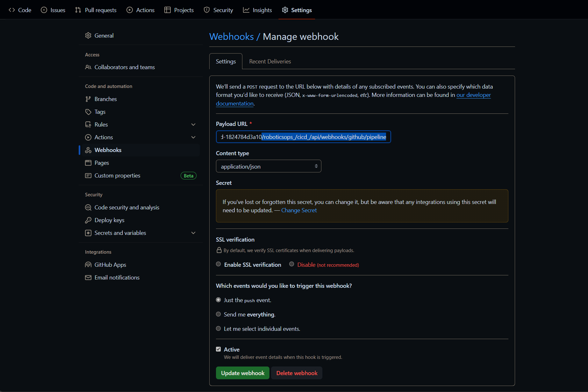The width and height of the screenshot is (588, 392).
Task: Expand the Rules section chevron
Action: (x=193, y=125)
